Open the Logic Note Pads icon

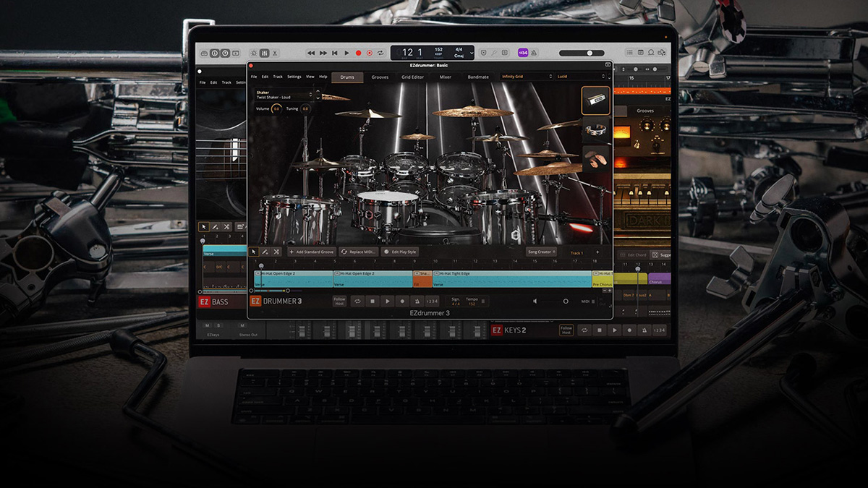pos(640,53)
